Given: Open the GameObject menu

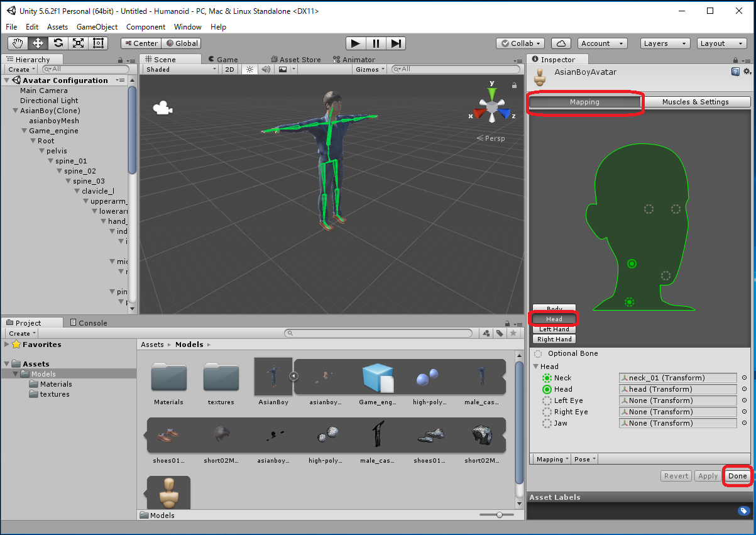Looking at the screenshot, I should coord(97,27).
